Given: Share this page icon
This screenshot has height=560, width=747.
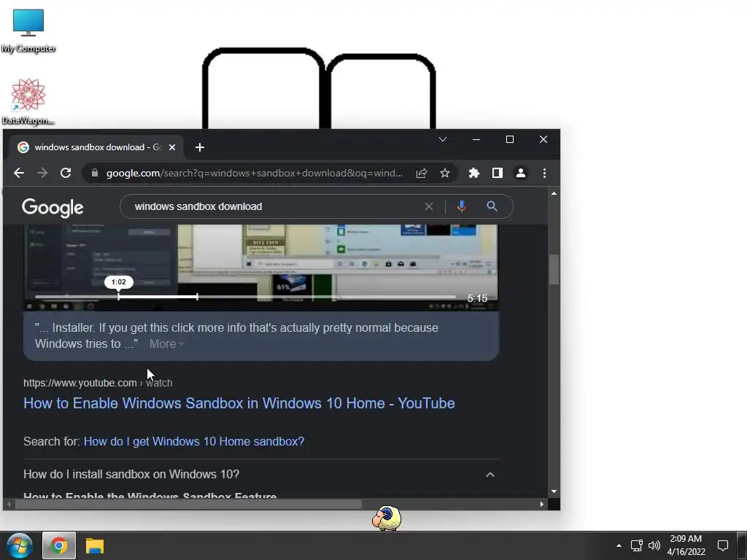Looking at the screenshot, I should click(x=422, y=173).
